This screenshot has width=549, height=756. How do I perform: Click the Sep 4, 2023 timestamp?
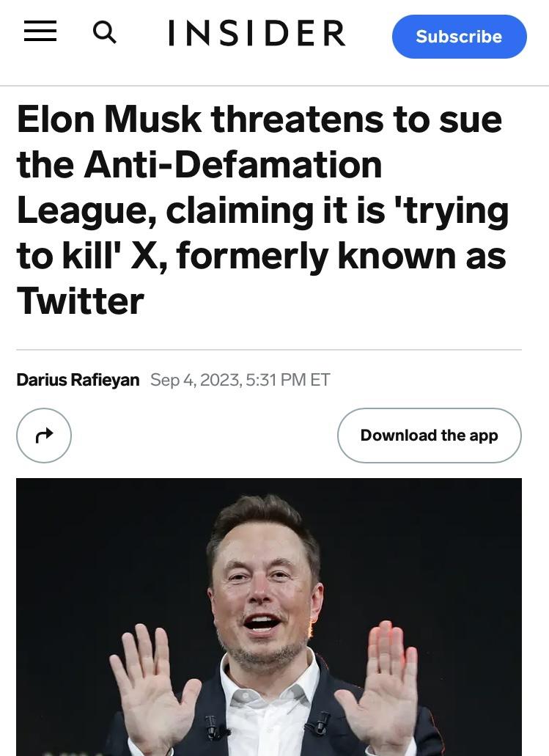194,380
